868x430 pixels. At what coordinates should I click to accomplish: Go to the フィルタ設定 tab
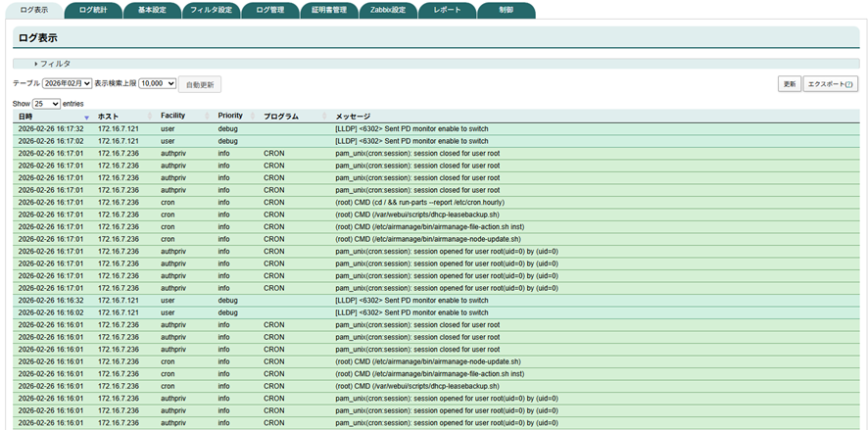[x=211, y=10]
